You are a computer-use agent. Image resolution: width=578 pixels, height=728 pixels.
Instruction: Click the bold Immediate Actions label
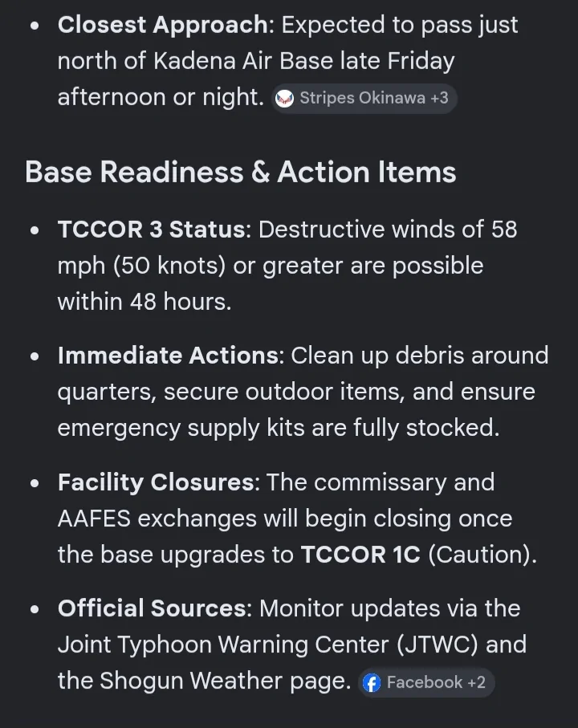coord(168,356)
